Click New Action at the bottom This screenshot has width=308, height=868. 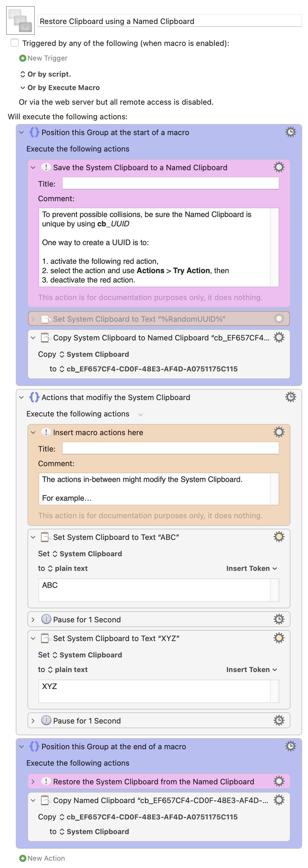coord(42,858)
